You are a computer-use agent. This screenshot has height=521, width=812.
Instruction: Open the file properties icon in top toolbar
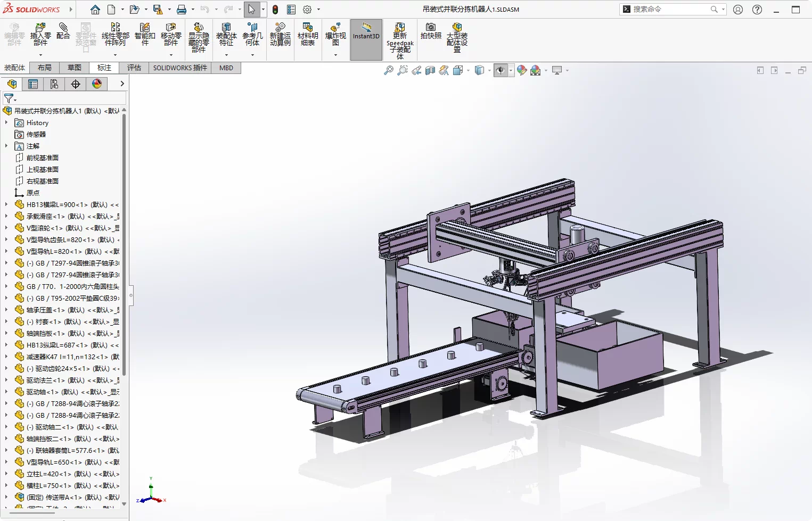291,10
